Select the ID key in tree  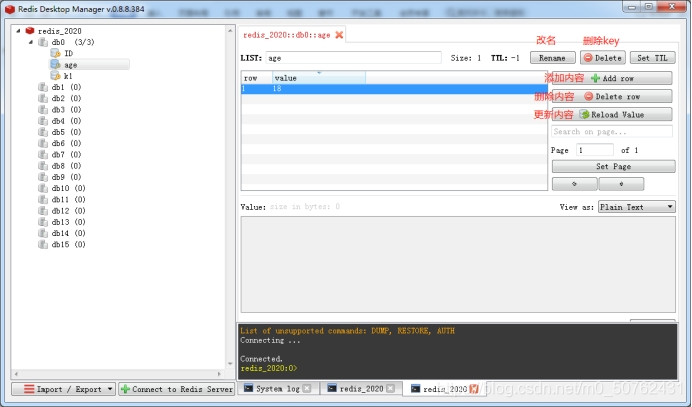coord(68,53)
